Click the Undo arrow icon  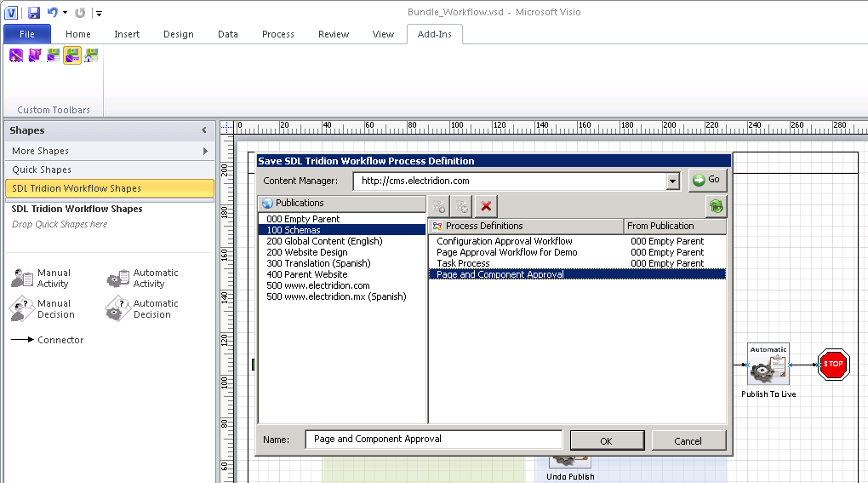pyautogui.click(x=53, y=13)
